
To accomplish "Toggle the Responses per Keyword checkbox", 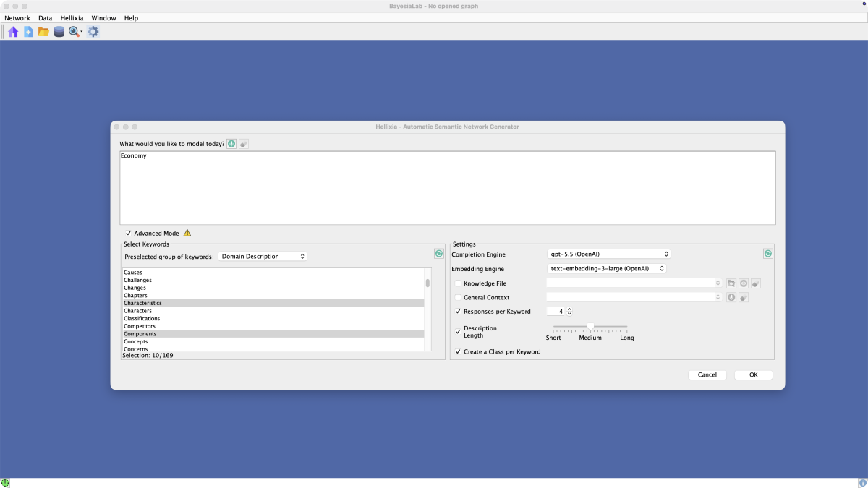I will pos(458,312).
